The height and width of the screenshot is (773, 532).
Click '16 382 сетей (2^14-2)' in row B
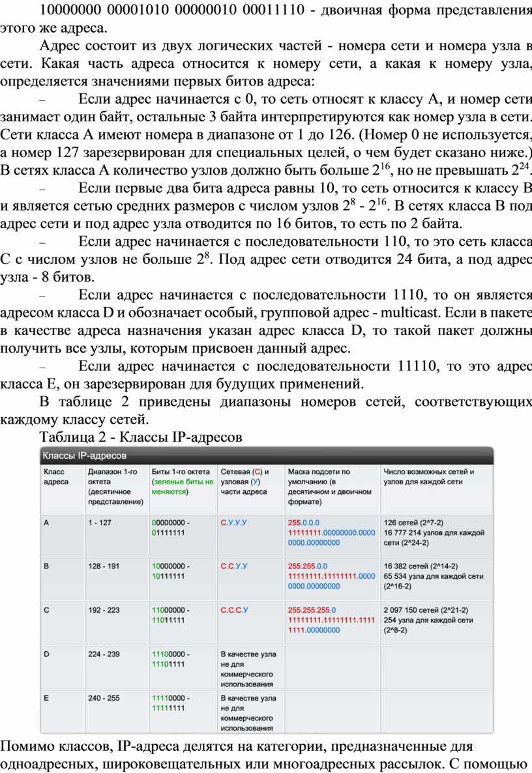coord(421,566)
